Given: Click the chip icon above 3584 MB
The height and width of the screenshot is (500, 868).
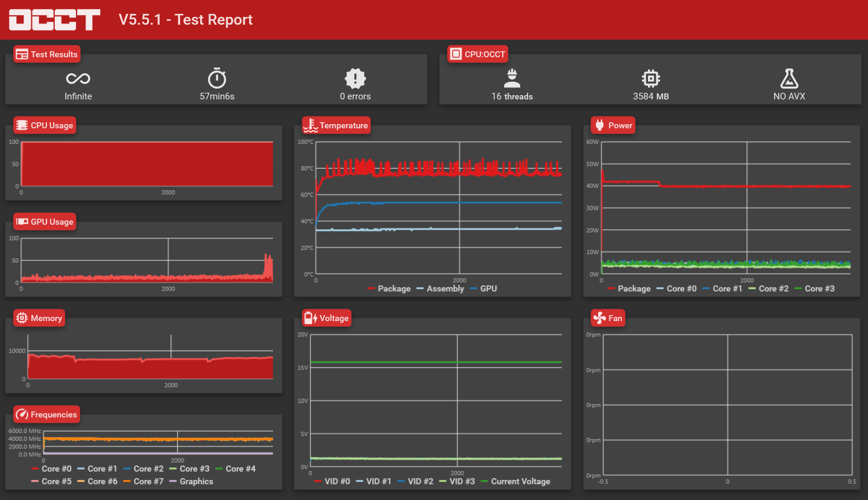Looking at the screenshot, I should (650, 78).
